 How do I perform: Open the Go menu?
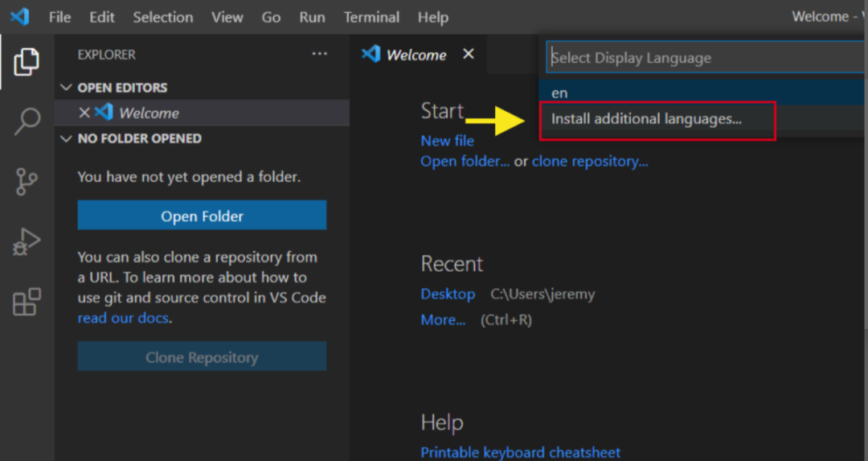click(x=271, y=17)
